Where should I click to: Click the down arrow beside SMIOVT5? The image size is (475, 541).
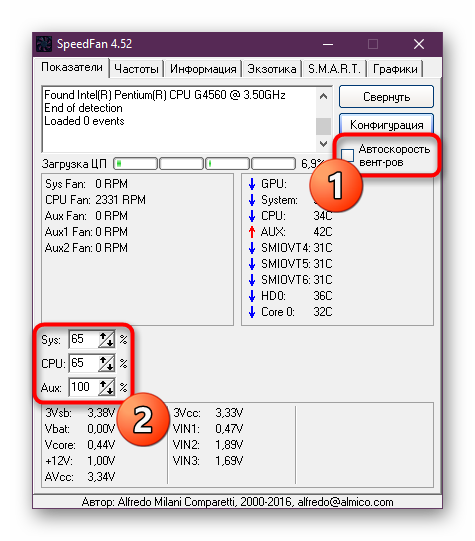[252, 264]
